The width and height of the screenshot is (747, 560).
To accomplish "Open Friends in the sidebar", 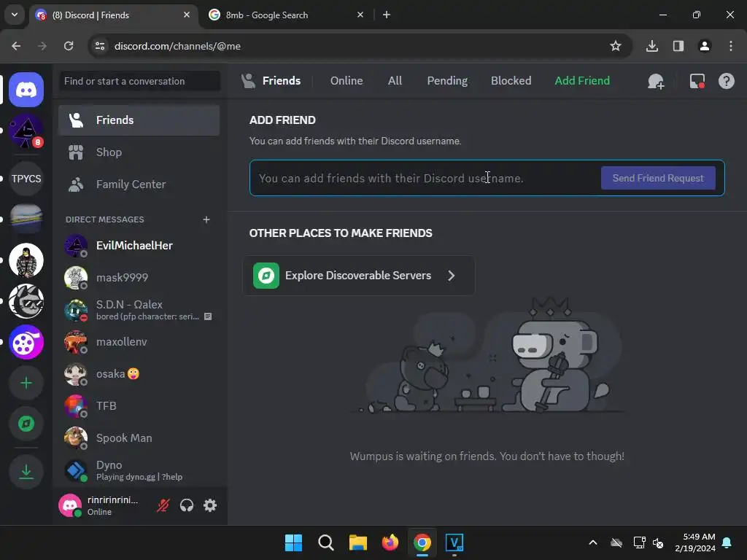I will coord(139,120).
